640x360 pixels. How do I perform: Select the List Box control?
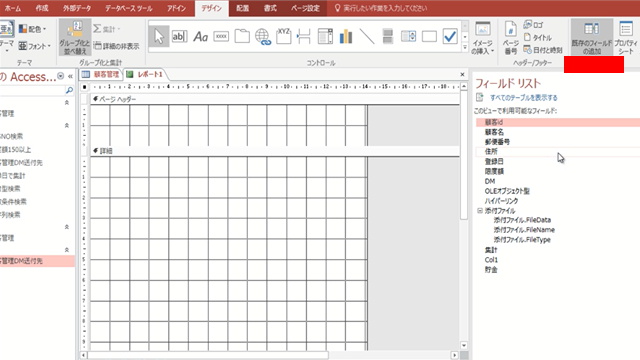click(x=409, y=36)
